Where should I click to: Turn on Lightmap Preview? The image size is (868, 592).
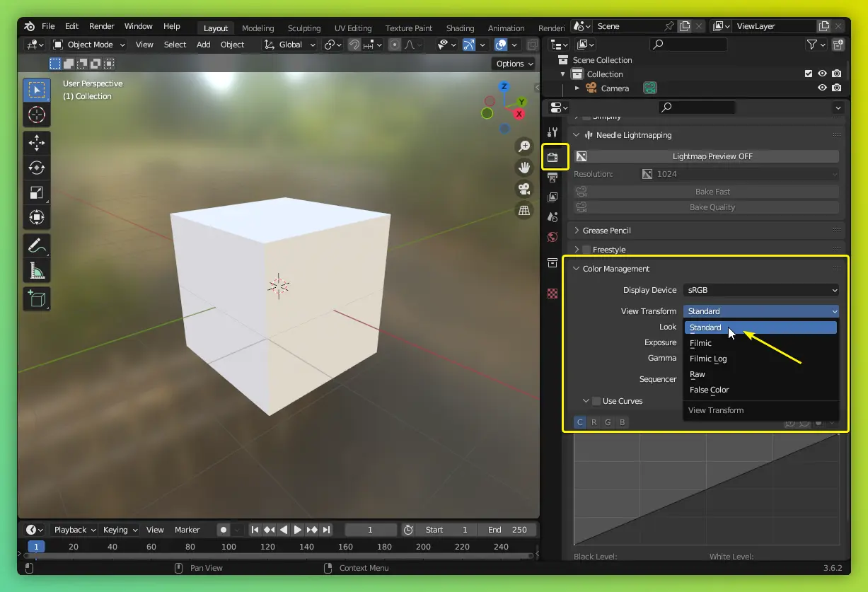click(712, 156)
